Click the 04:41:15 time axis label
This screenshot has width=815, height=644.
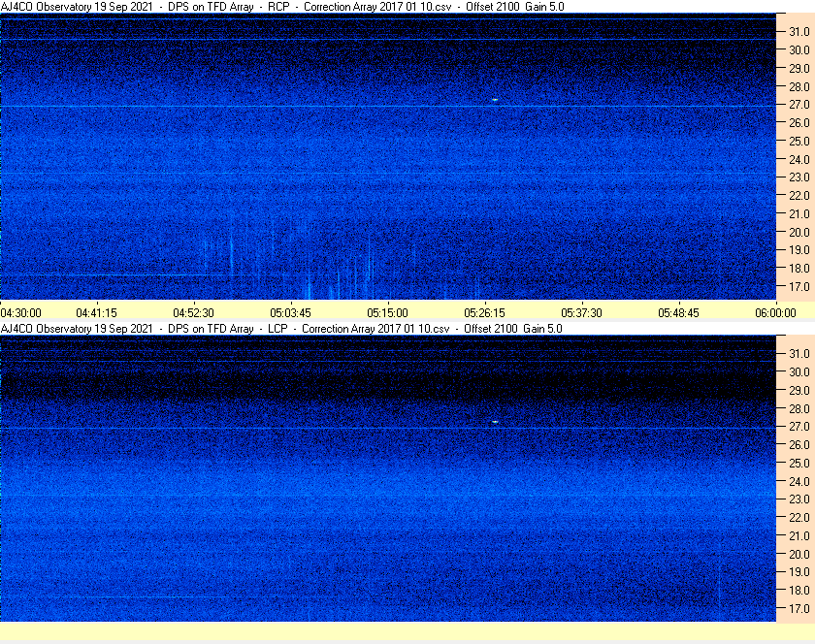click(97, 313)
